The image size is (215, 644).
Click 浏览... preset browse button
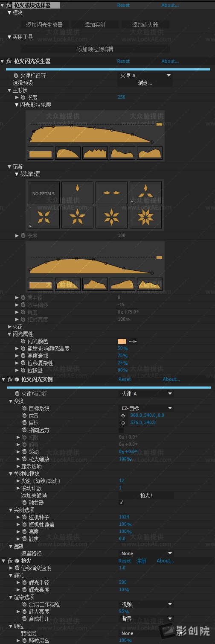tap(145, 83)
